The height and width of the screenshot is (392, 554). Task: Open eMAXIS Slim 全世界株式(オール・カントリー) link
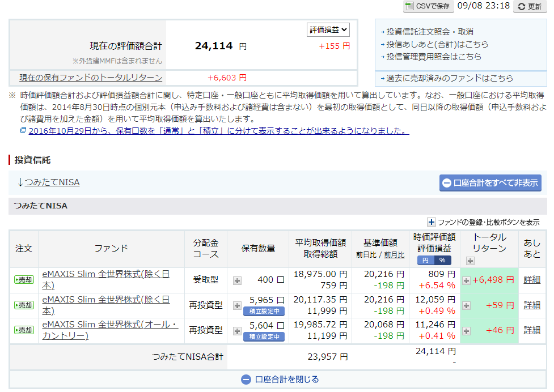click(110, 330)
